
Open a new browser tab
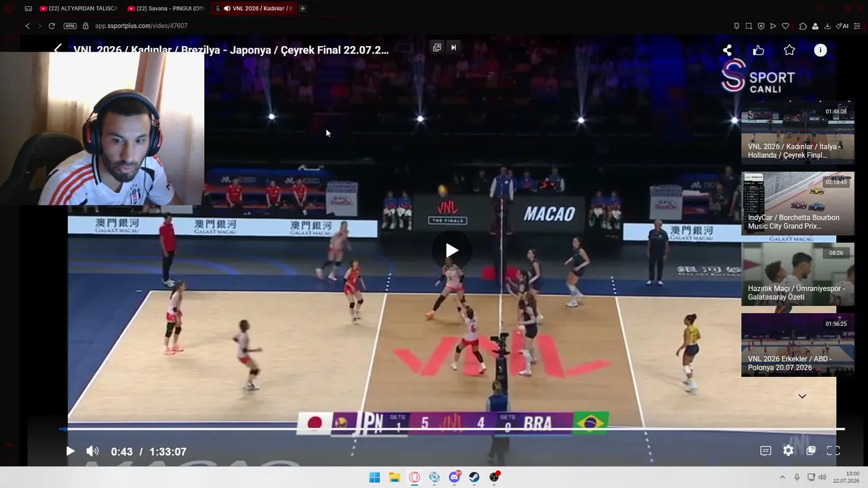coord(302,8)
